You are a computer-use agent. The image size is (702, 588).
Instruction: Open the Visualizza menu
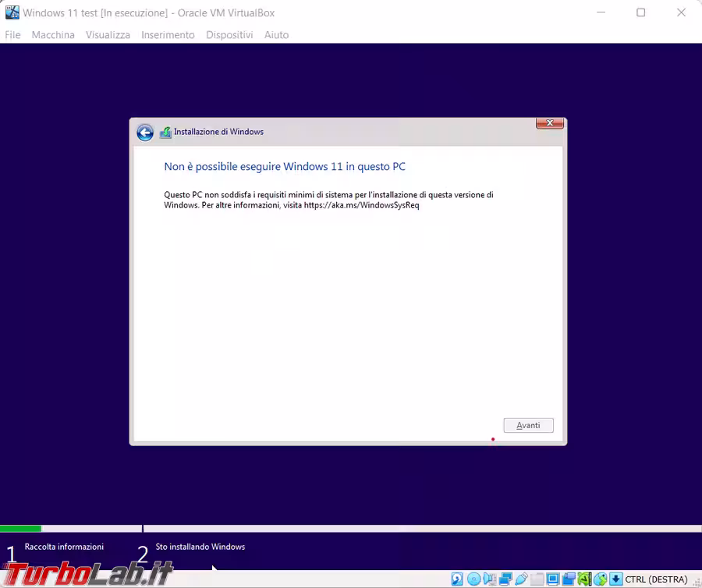(x=108, y=35)
